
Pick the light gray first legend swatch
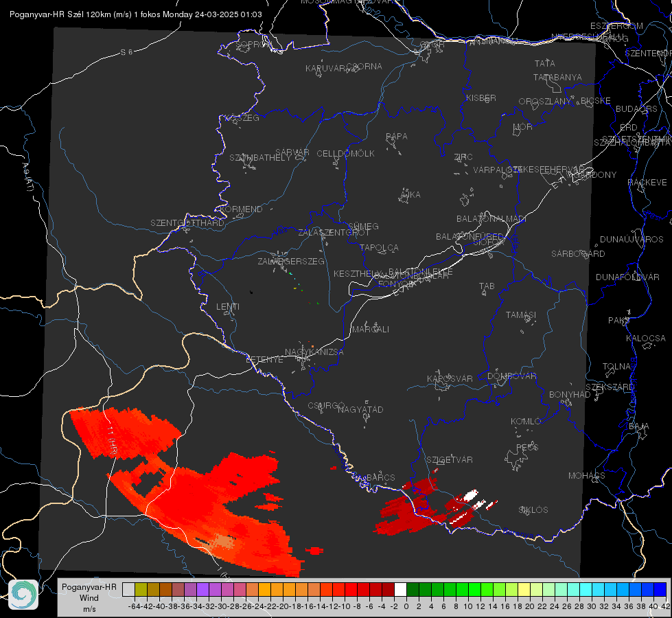(x=128, y=589)
